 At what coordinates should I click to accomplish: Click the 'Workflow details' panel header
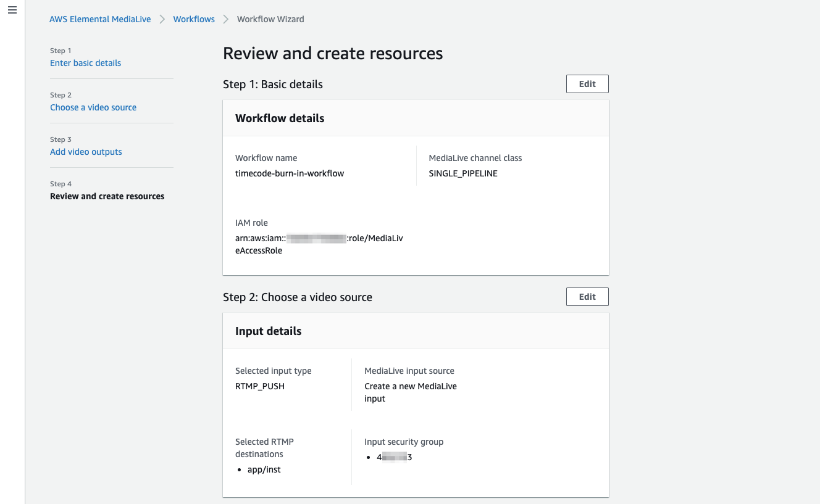280,118
